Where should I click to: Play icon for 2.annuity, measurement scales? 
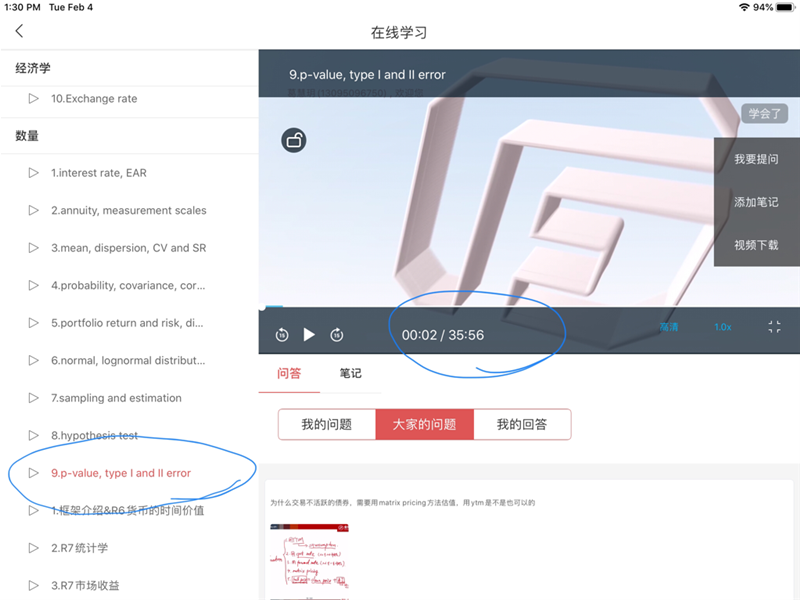(x=34, y=210)
